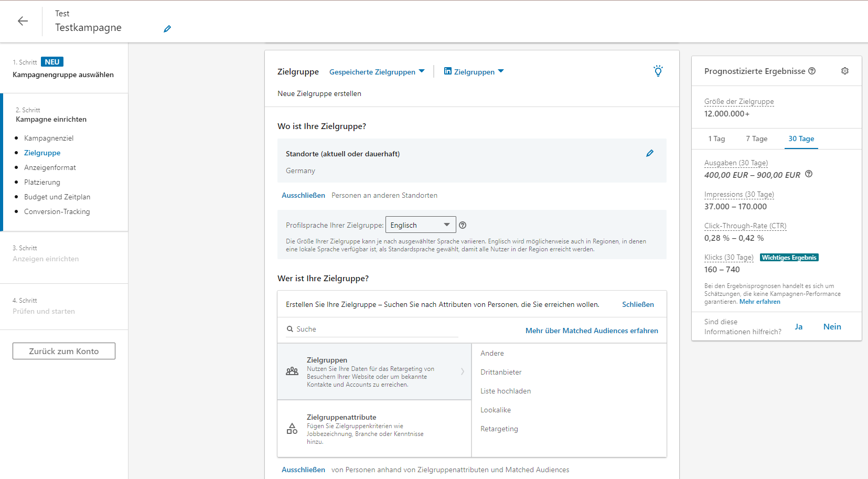868x479 pixels.
Task: Click Klicks (30 Tage) label
Action: pos(728,257)
